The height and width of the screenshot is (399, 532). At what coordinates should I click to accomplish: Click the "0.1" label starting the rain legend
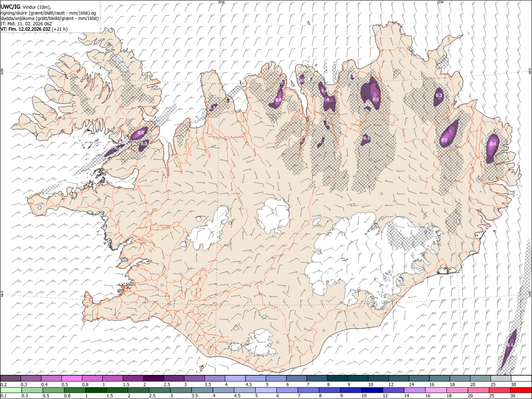(x=3, y=396)
